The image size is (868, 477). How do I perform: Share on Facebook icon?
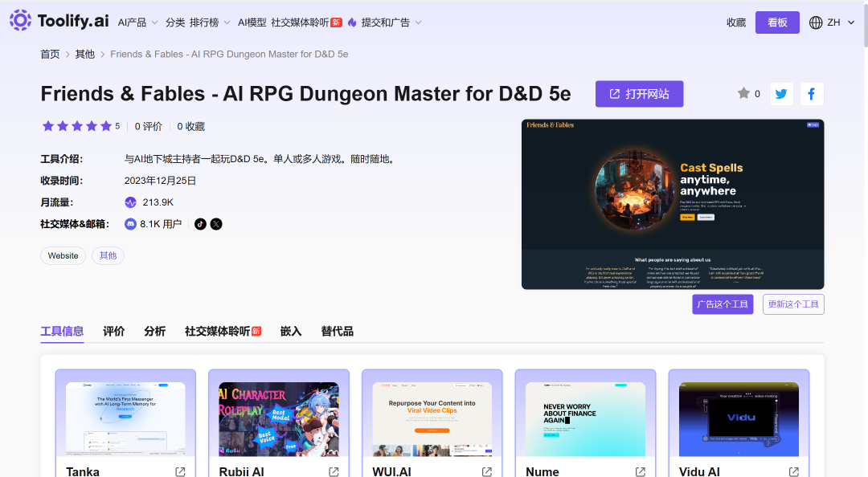[812, 94]
